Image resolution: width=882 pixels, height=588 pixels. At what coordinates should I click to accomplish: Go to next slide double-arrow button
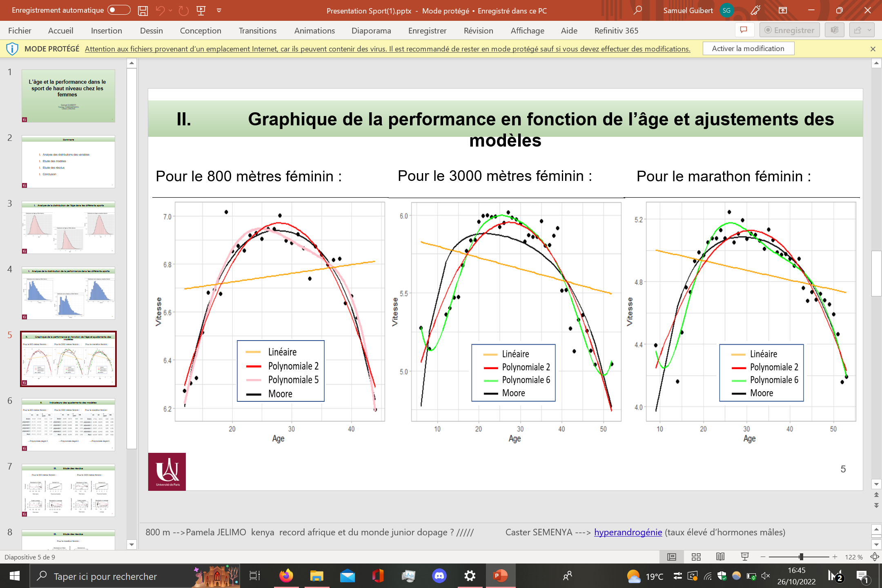(876, 505)
